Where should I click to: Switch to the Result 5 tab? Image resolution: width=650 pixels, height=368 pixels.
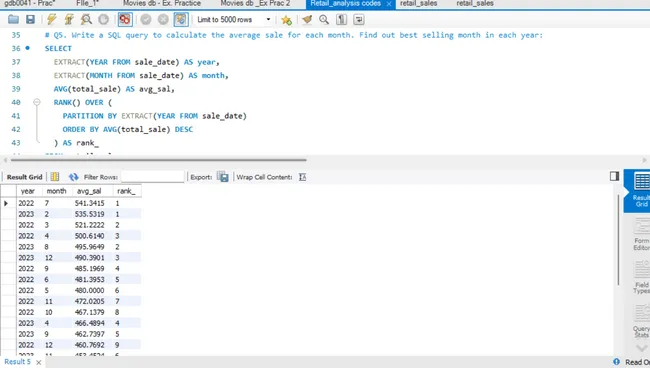point(17,362)
